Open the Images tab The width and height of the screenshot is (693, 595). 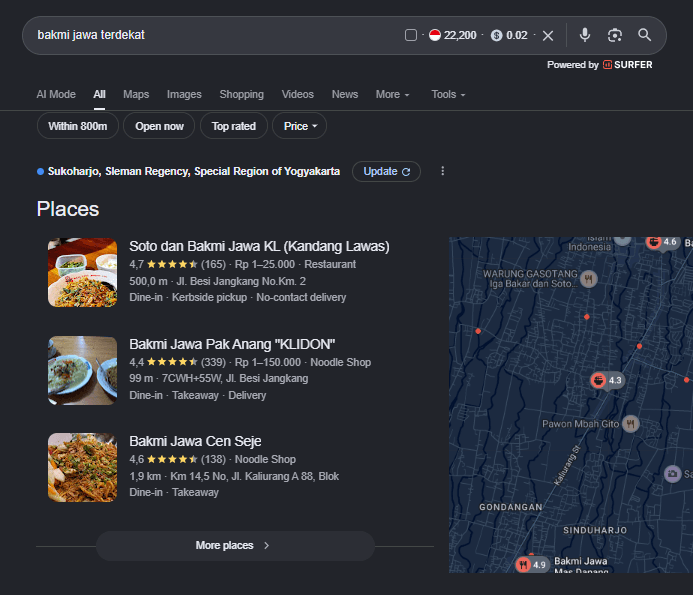tap(184, 94)
